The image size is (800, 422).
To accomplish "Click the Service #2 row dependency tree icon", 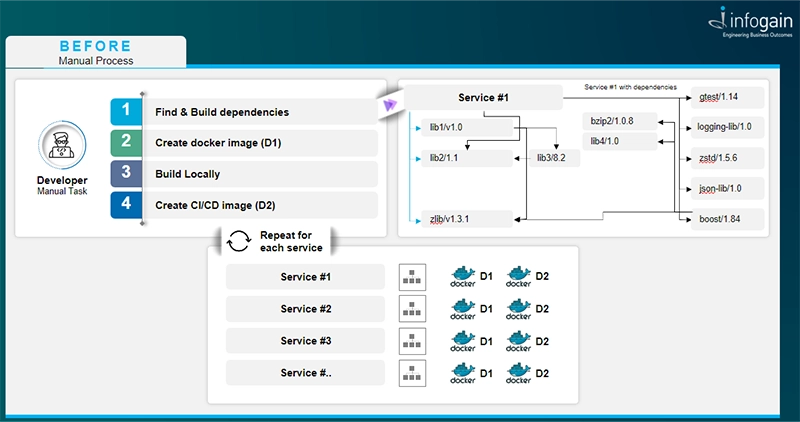I will (x=412, y=309).
